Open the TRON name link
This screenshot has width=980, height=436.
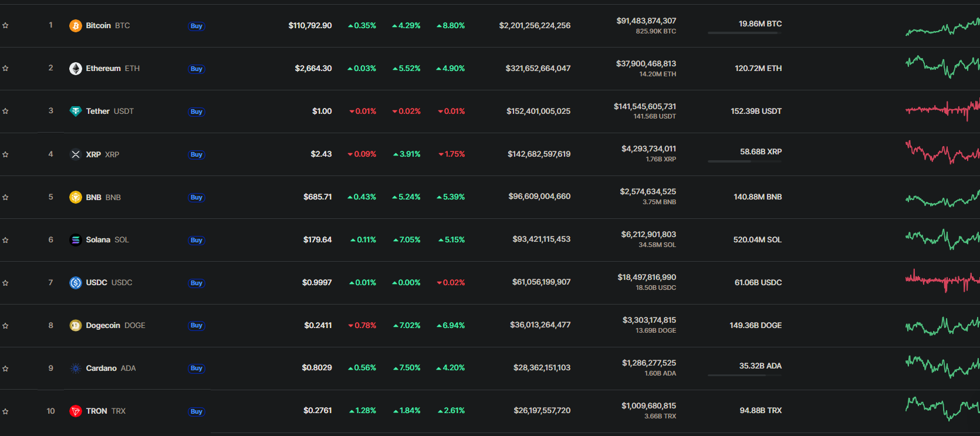97,411
